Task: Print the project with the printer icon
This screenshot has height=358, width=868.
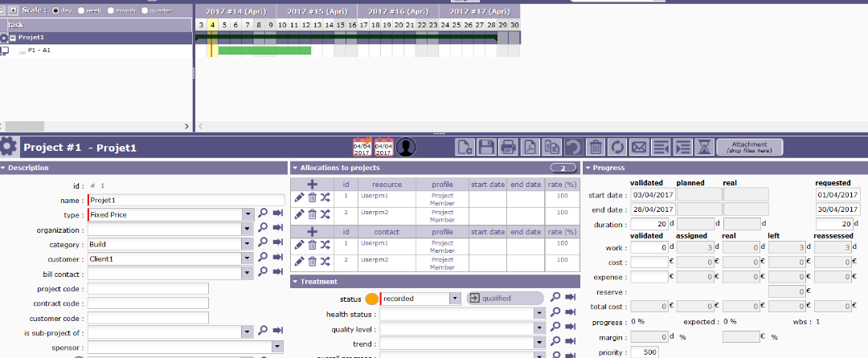Action: point(508,147)
